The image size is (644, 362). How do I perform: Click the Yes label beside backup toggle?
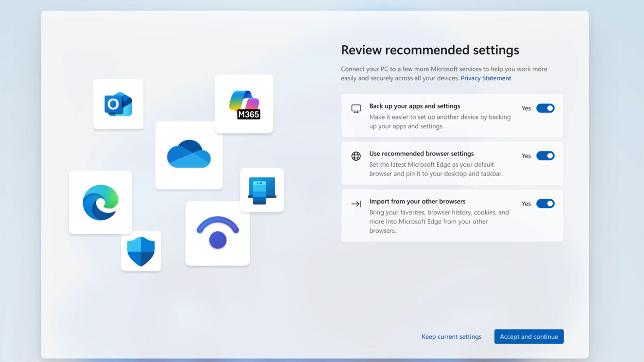pos(526,108)
